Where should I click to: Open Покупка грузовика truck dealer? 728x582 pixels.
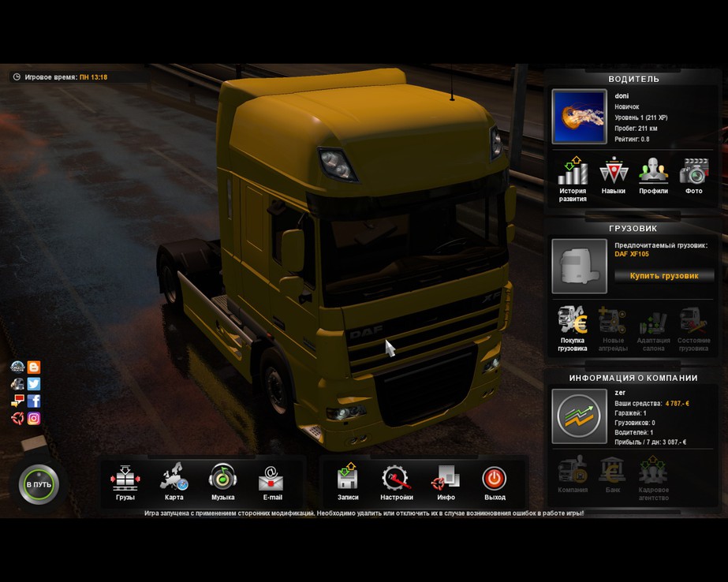point(573,329)
